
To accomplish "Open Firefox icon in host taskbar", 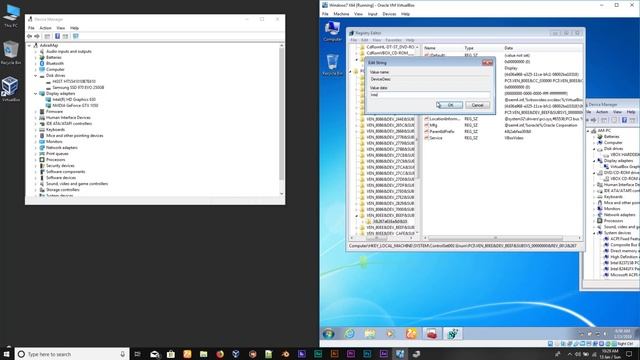I will click(x=220, y=354).
